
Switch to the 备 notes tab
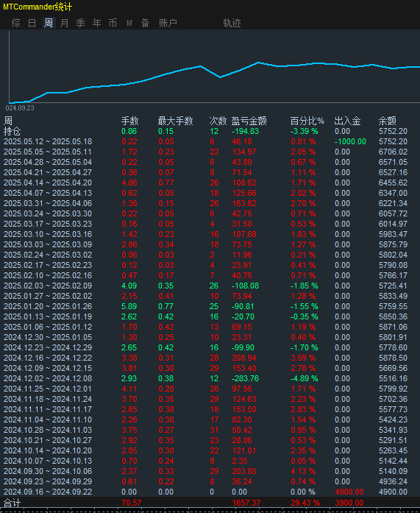145,23
